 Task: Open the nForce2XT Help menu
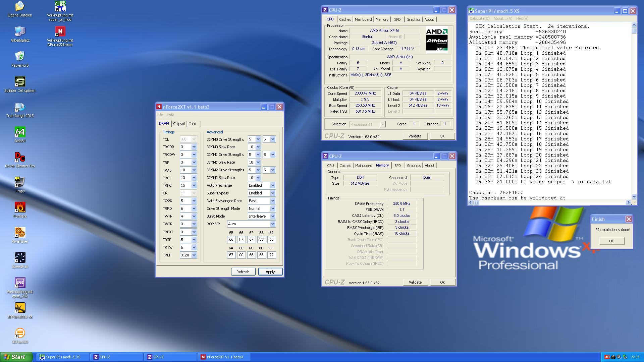[x=170, y=114]
